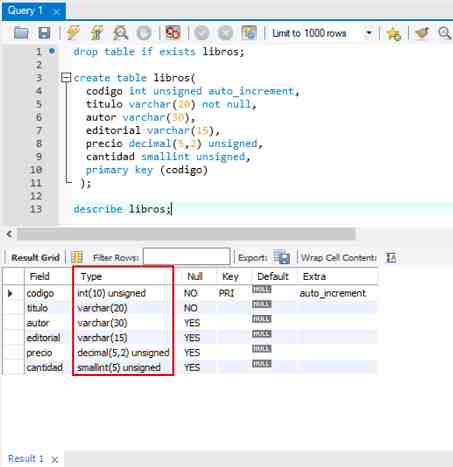Screen dimensions: 453x467
Task: Click the Rollback transaction icon
Action: point(225,33)
